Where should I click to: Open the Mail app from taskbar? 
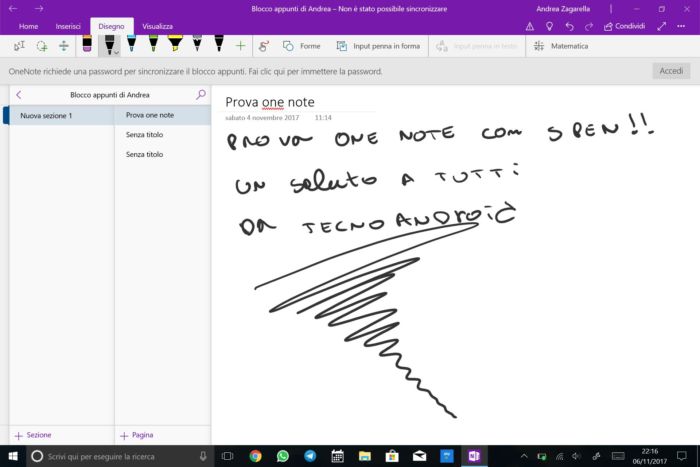click(x=419, y=456)
